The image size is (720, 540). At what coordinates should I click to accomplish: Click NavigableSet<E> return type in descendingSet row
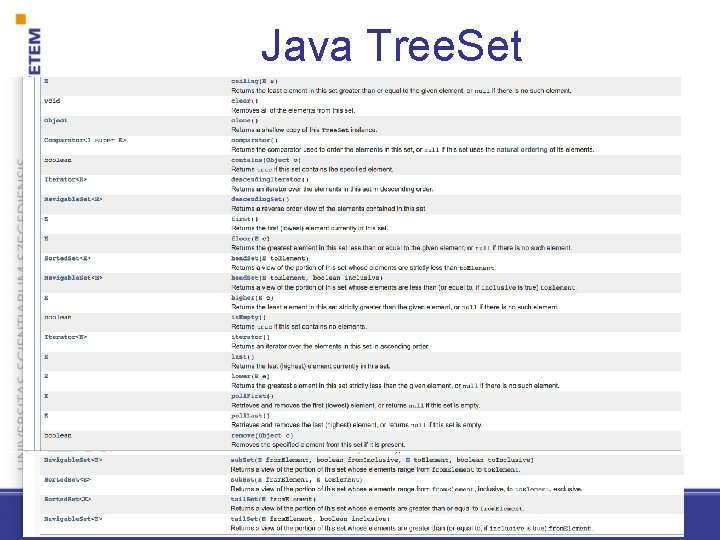coord(73,199)
